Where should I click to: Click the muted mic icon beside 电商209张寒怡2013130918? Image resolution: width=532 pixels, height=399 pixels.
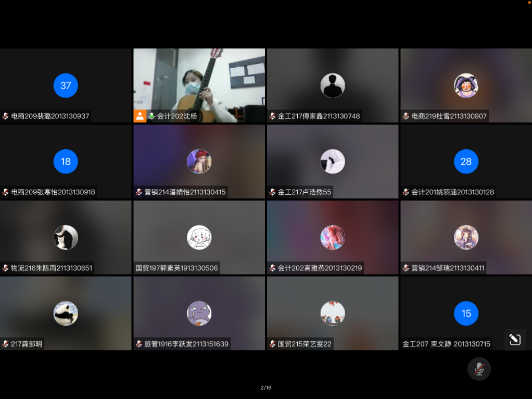pyautogui.click(x=5, y=192)
